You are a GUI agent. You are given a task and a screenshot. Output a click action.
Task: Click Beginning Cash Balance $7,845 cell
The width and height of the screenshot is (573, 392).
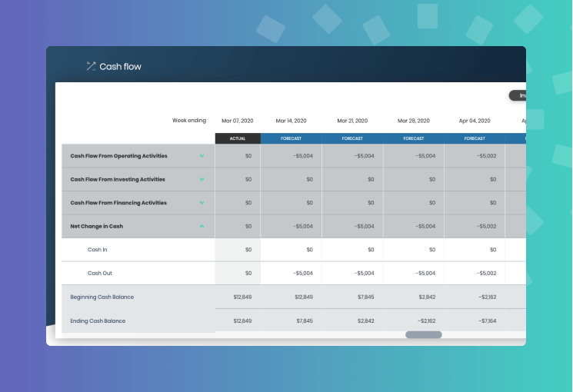click(366, 297)
